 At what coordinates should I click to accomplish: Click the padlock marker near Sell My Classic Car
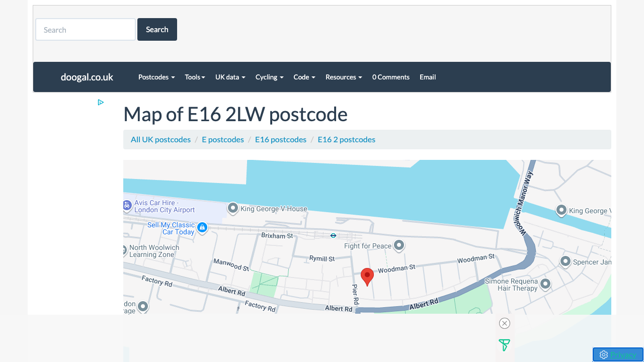202,228
